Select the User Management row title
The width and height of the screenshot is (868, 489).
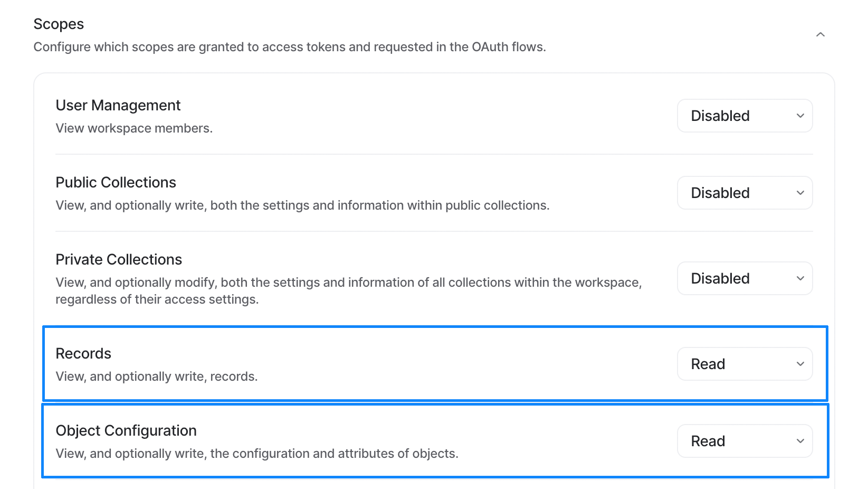[118, 106]
